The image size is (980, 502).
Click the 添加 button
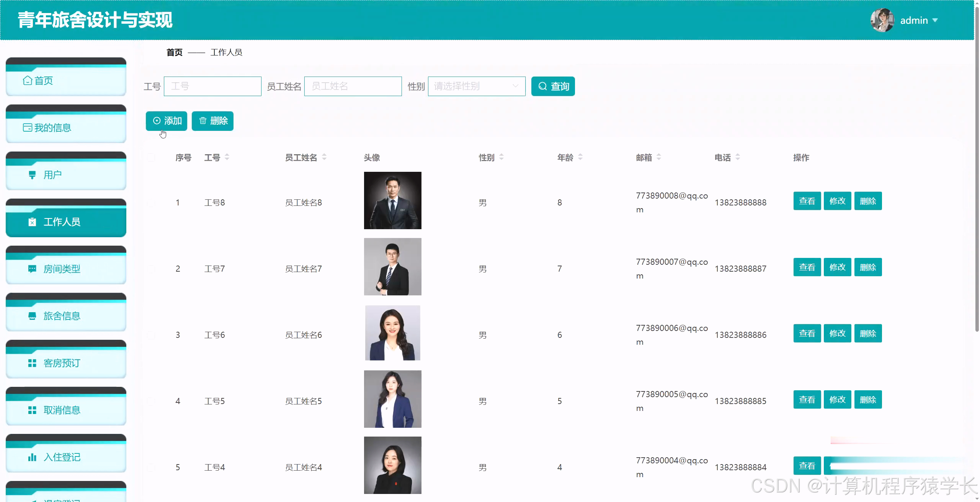click(167, 121)
